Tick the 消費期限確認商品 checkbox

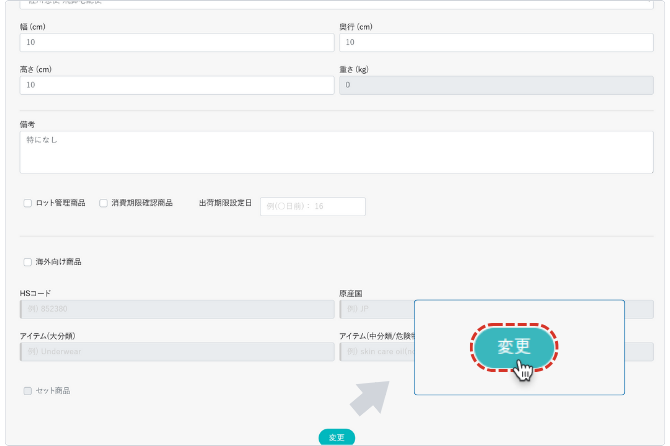[103, 203]
